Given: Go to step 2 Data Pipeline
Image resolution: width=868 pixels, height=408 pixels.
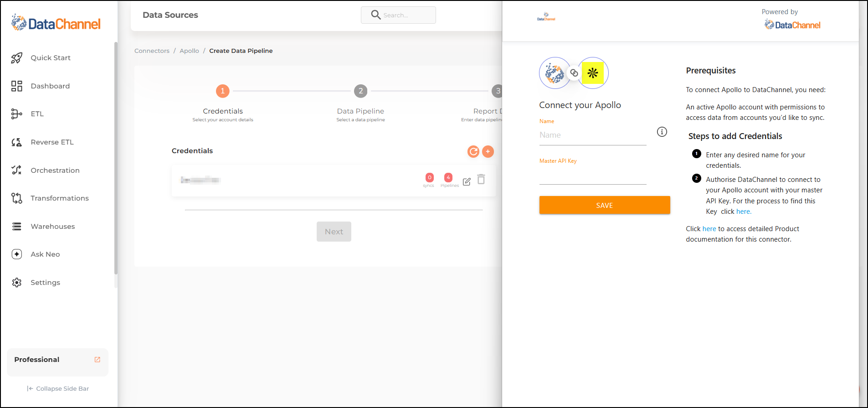Looking at the screenshot, I should [361, 91].
